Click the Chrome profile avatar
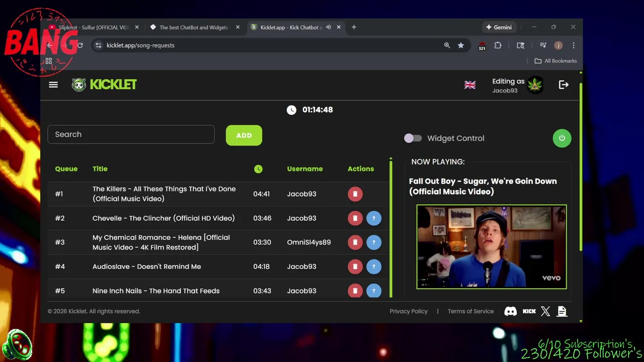Image resolution: width=644 pixels, height=362 pixels. pyautogui.click(x=558, y=45)
